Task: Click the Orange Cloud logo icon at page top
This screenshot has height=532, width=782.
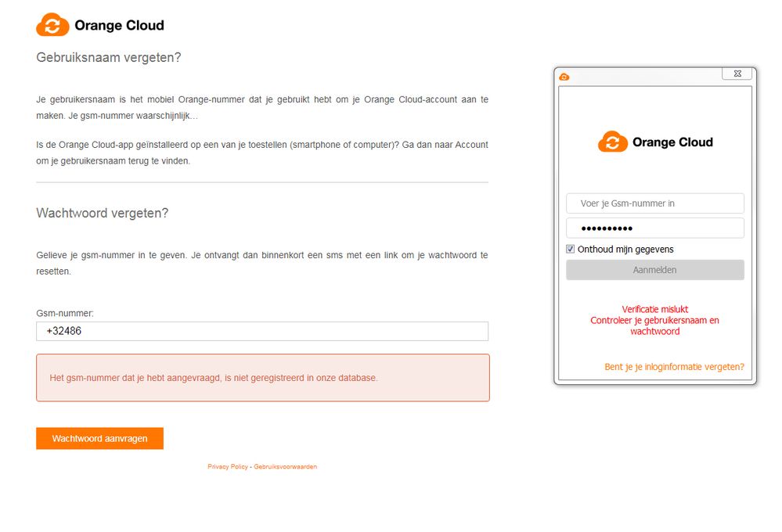Action: 52,25
